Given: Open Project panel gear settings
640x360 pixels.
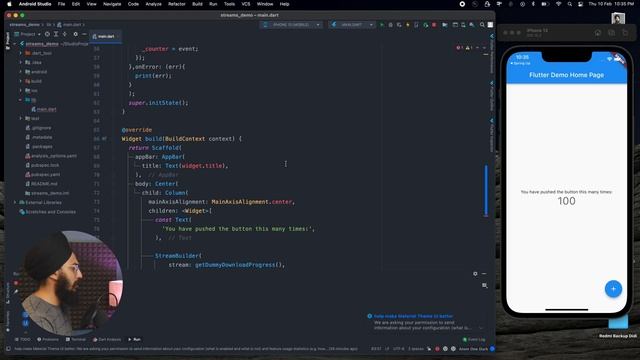Looking at the screenshot, I should pos(76,34).
